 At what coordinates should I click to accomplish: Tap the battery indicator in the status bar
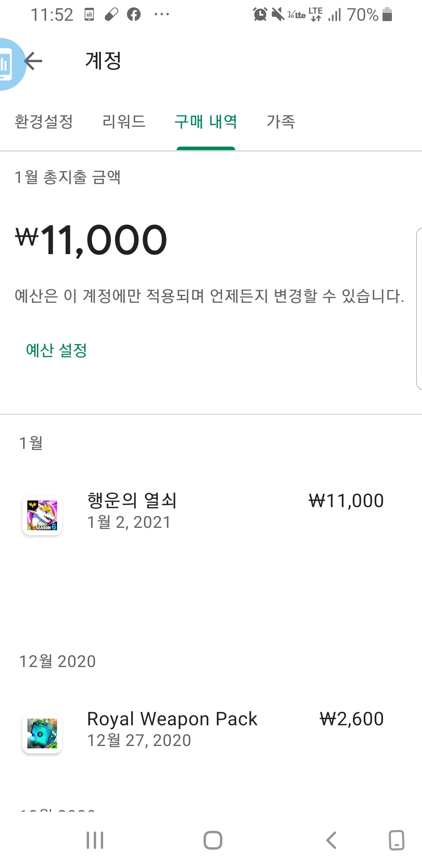click(387, 15)
